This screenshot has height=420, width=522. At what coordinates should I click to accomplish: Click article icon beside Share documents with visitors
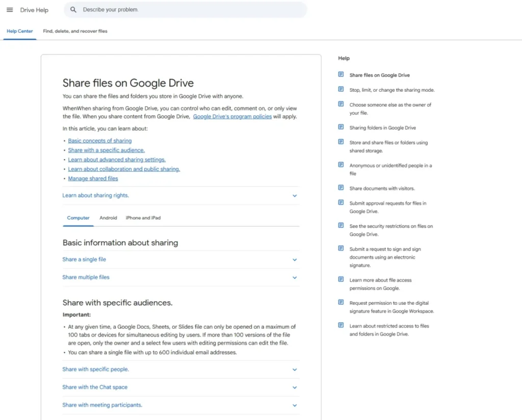coord(341,188)
